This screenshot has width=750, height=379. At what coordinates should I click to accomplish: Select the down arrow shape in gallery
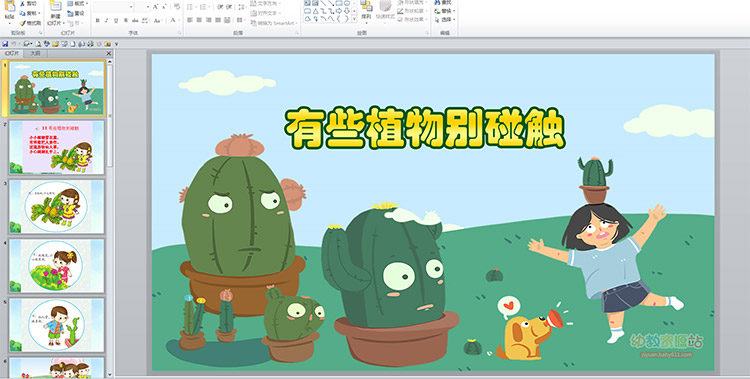(347, 11)
